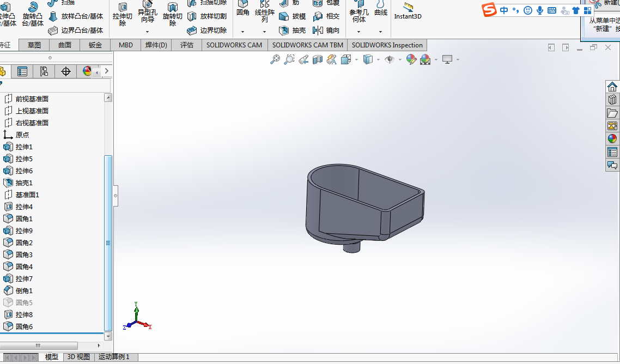
Task: Switch to the 曲面 surface tab
Action: point(65,45)
